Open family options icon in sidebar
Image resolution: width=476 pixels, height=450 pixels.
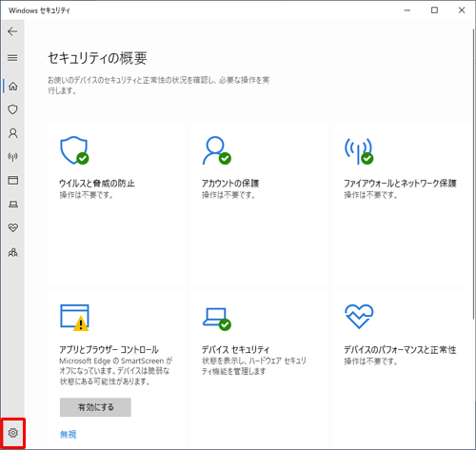coord(13,252)
